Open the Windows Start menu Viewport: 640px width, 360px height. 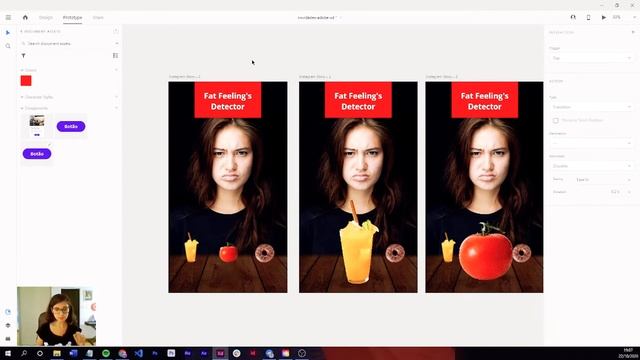point(8,353)
